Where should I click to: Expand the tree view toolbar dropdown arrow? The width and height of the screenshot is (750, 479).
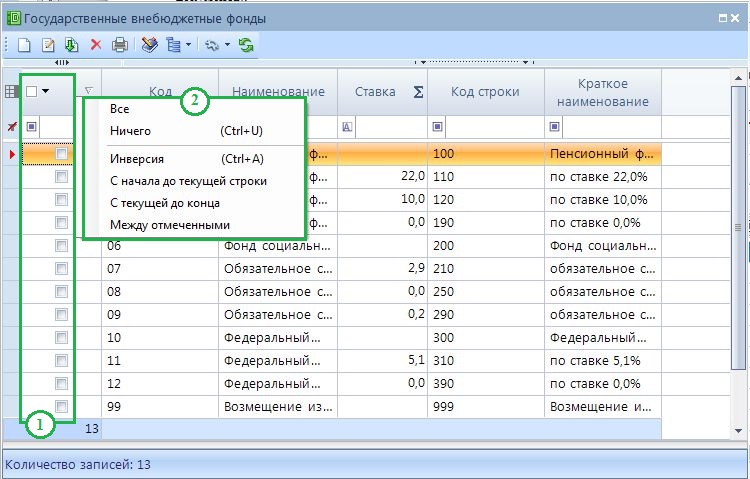pos(188,45)
